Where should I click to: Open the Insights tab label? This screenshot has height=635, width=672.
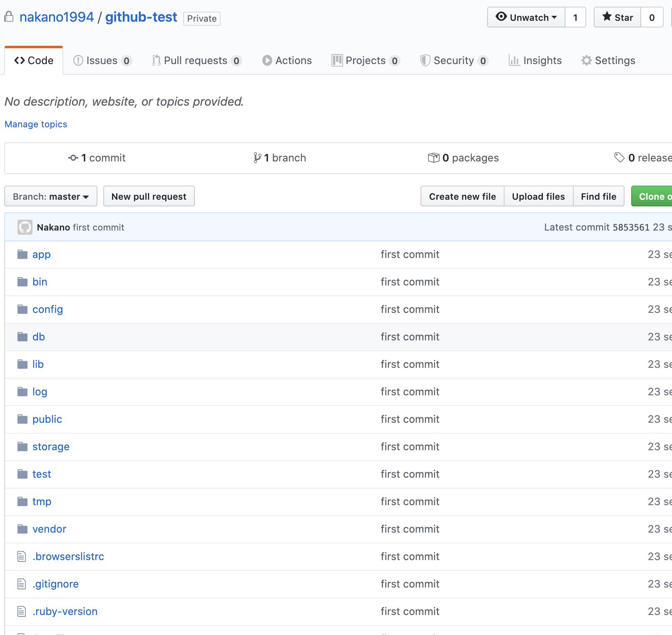point(543,60)
